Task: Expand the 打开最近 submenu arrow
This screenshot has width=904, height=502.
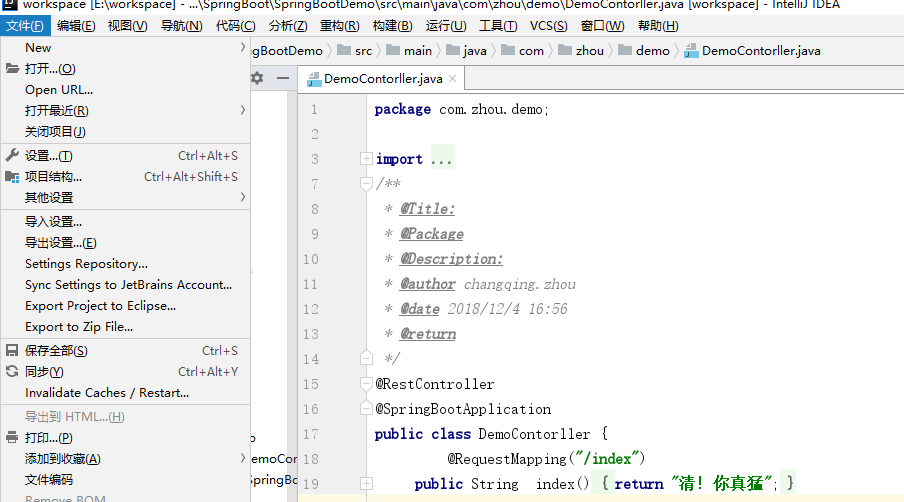Action: [243, 110]
